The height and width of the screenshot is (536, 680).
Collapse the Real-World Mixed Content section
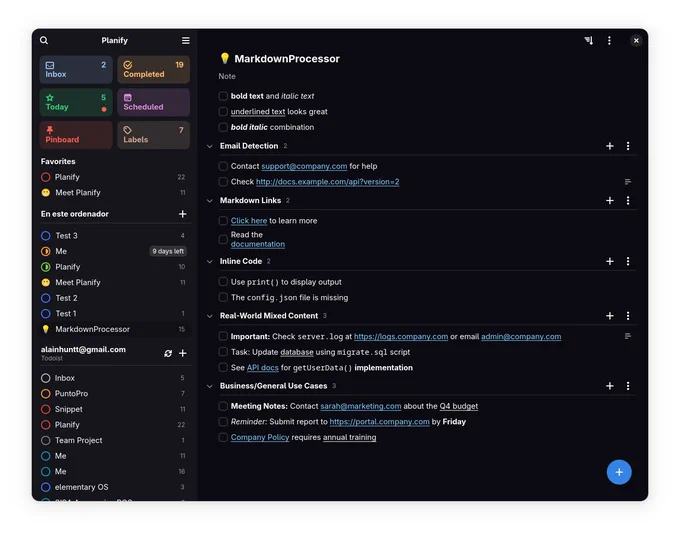pos(210,316)
